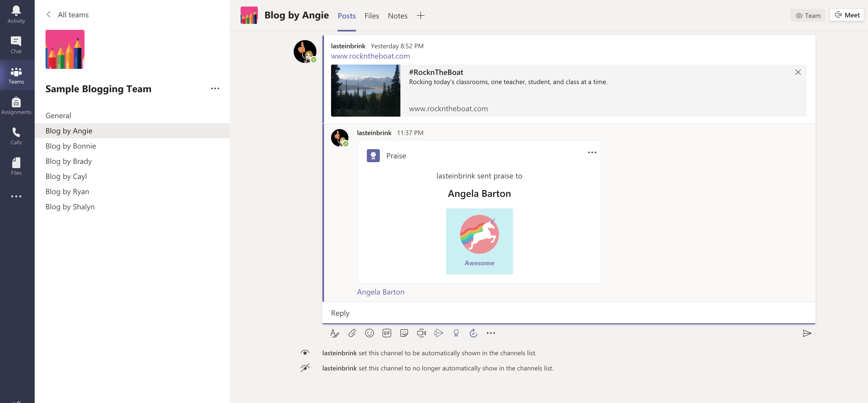Open the GIF picker

pyautogui.click(x=387, y=333)
